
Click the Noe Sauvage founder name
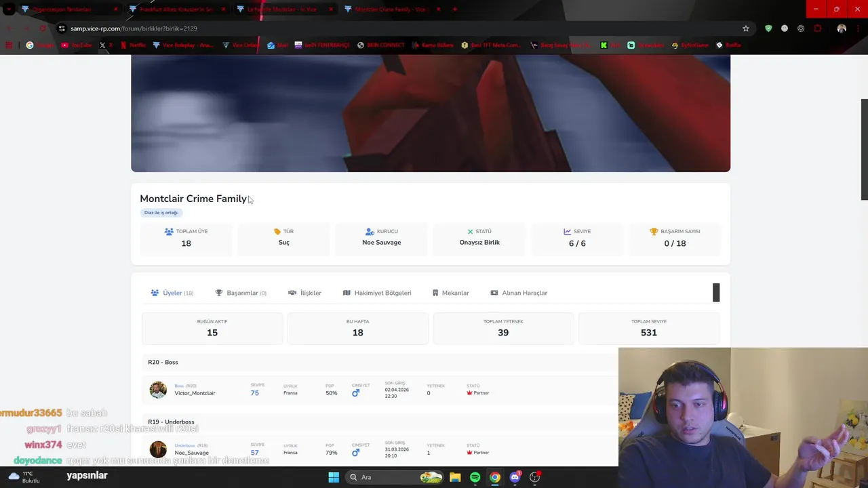[382, 243]
